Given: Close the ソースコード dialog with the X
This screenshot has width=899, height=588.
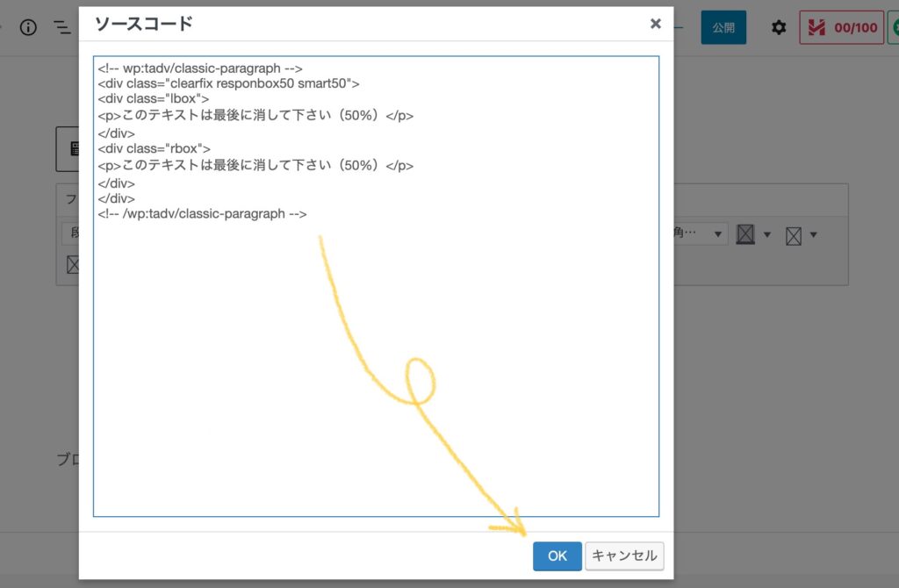Looking at the screenshot, I should (x=655, y=24).
